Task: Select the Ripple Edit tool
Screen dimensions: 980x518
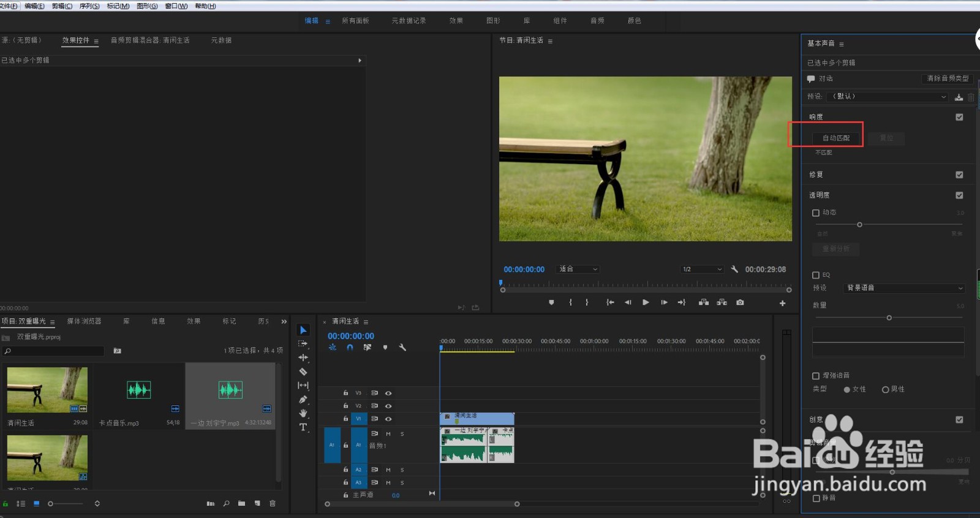Action: (303, 358)
